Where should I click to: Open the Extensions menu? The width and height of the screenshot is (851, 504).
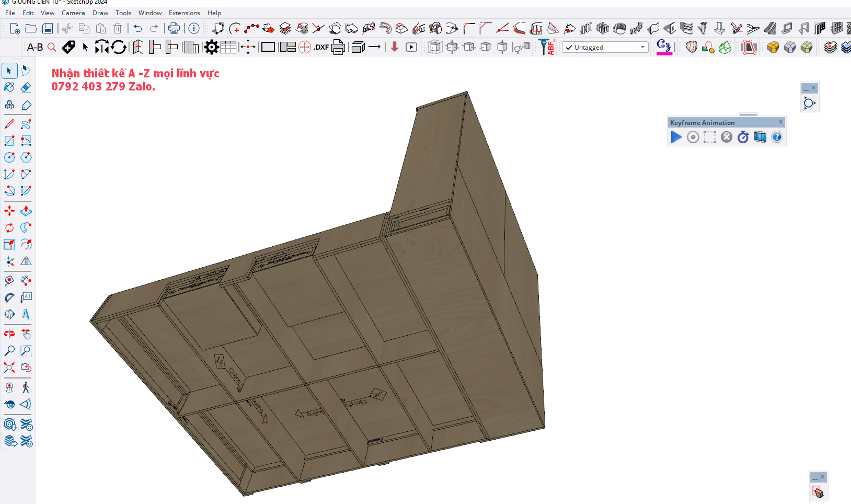pos(184,13)
